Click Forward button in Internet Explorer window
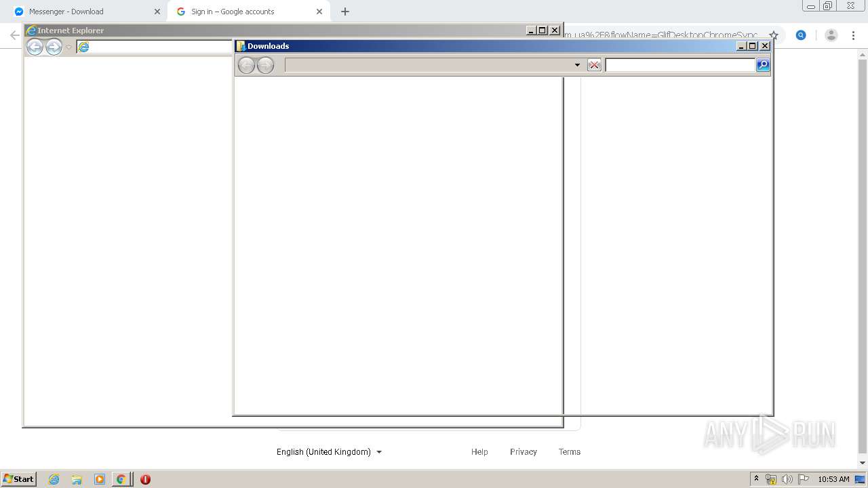Image resolution: width=868 pixels, height=488 pixels. pyautogui.click(x=54, y=47)
